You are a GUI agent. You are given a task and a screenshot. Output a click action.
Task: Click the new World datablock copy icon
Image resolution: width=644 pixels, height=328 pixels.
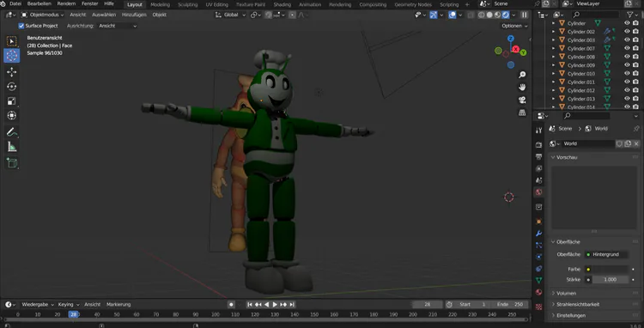(628, 143)
